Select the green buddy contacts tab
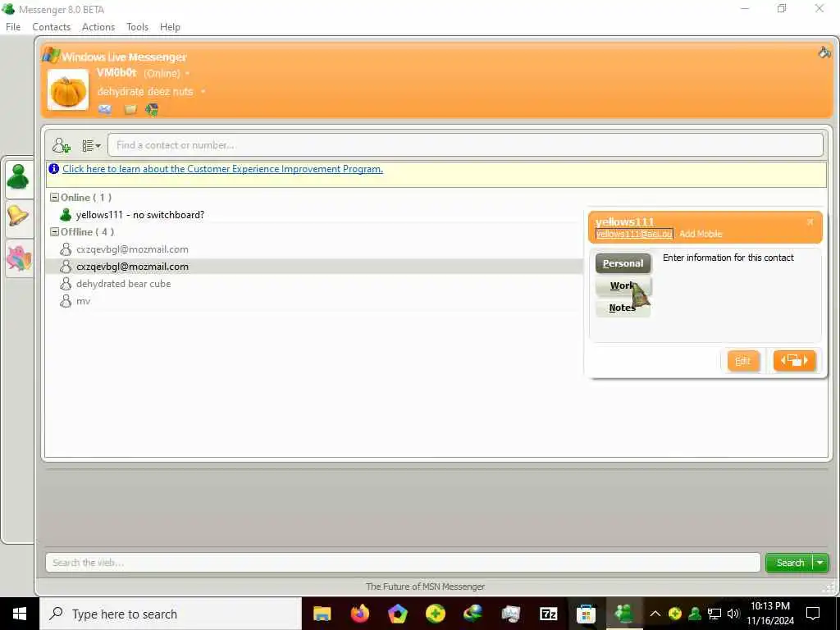 point(18,177)
